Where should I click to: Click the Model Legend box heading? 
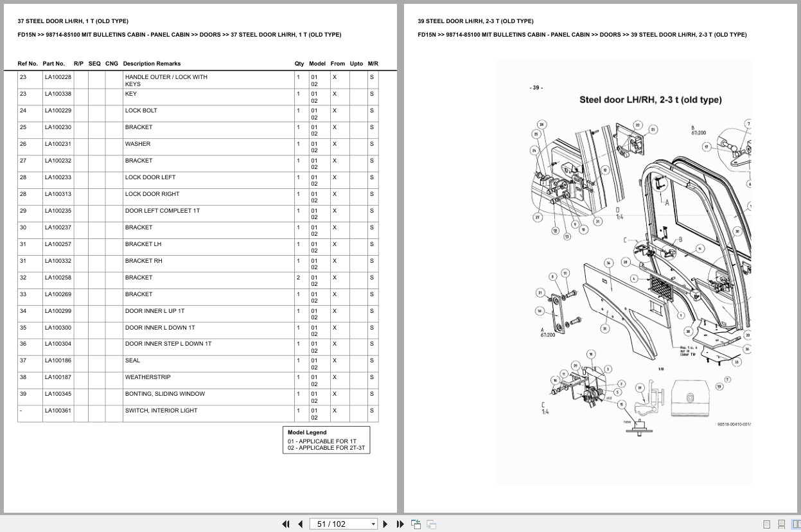(x=307, y=432)
